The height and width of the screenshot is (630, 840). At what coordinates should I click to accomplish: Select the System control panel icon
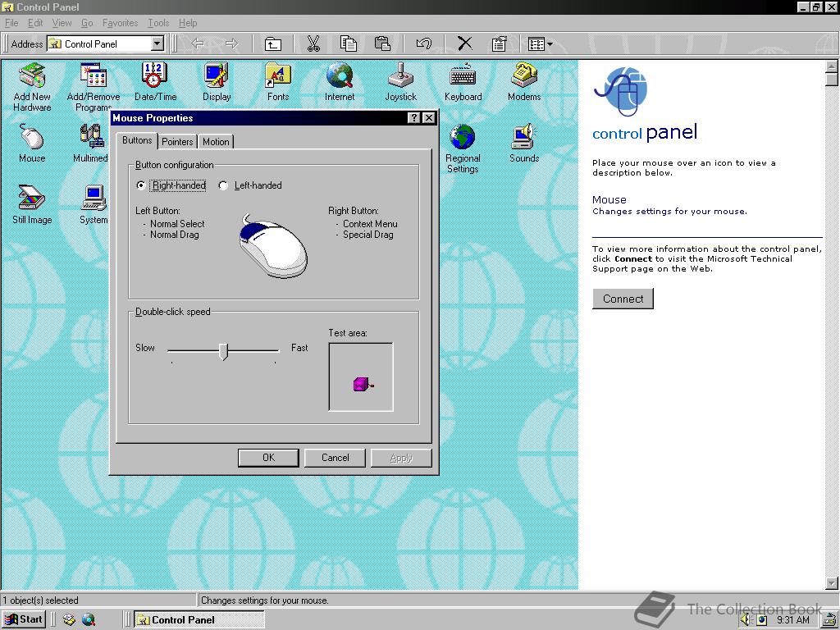click(x=94, y=204)
